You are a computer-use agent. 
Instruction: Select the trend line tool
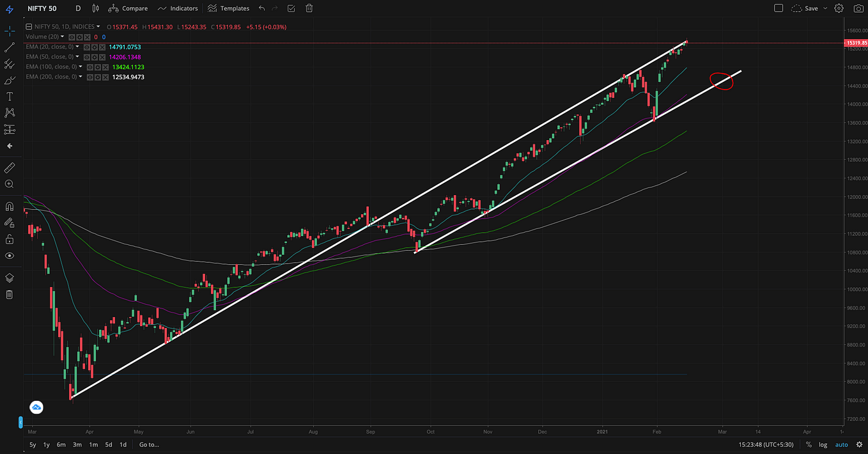point(10,47)
